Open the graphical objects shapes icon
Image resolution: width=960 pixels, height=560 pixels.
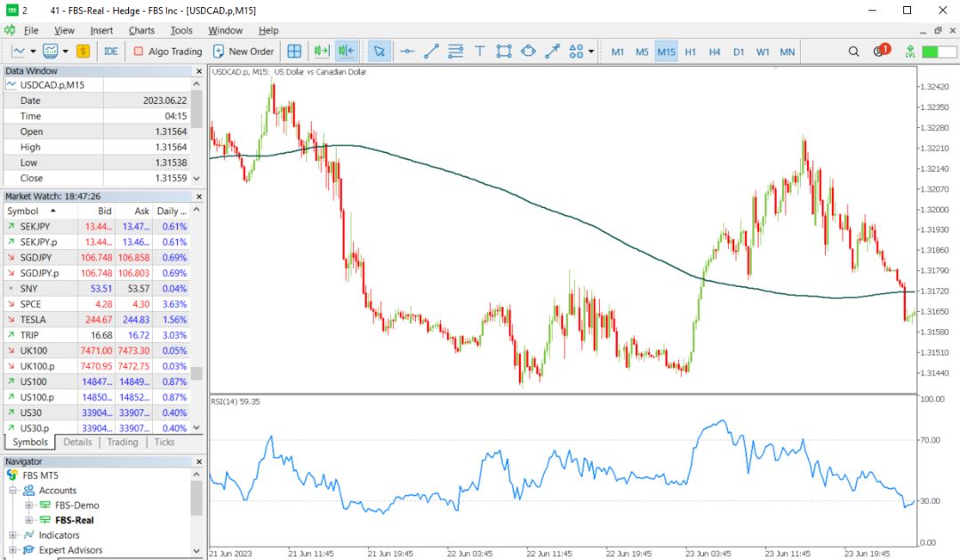[576, 52]
